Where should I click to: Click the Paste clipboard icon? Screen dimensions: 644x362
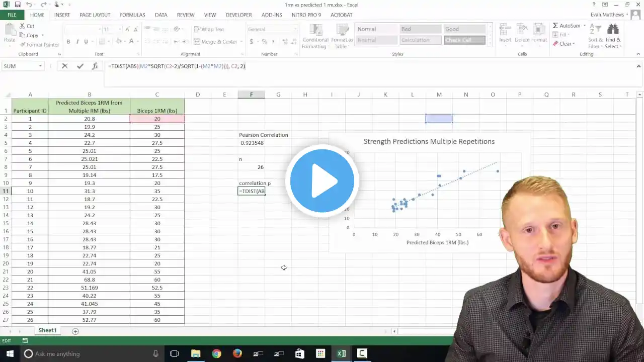(10, 30)
